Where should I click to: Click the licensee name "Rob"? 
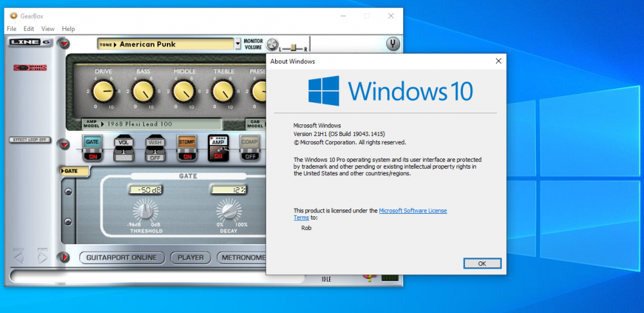[x=307, y=227]
